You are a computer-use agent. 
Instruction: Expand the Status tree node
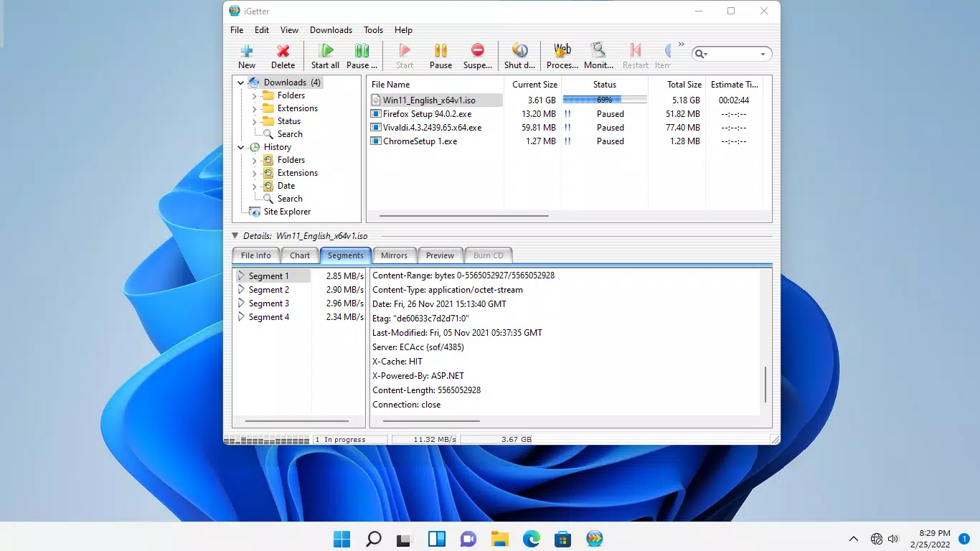pyautogui.click(x=254, y=121)
